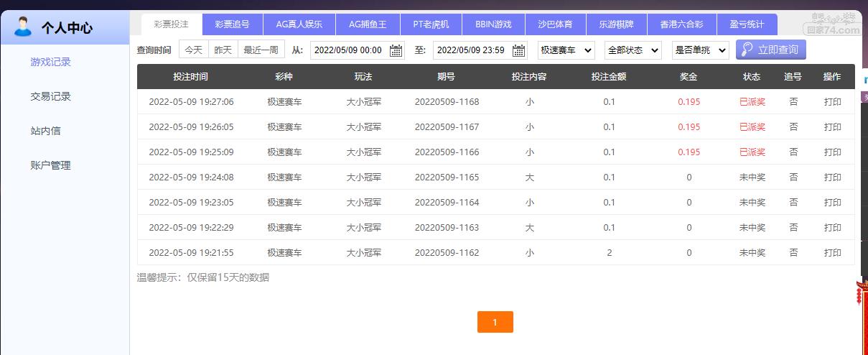Go to the 香港六合彩 tab
Screen dimensions: 868x355
tap(681, 24)
